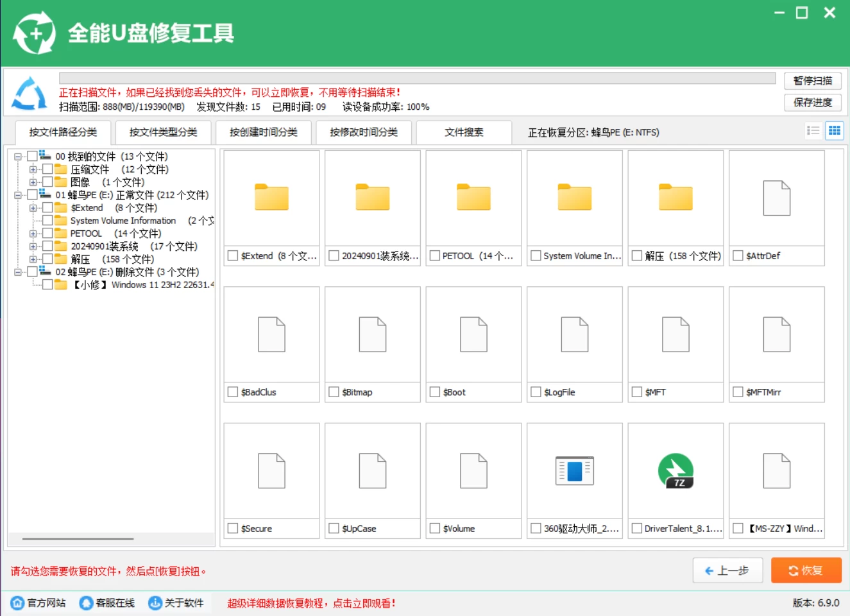The height and width of the screenshot is (616, 850).
Task: Click the 官方网站 home icon
Action: tap(17, 603)
